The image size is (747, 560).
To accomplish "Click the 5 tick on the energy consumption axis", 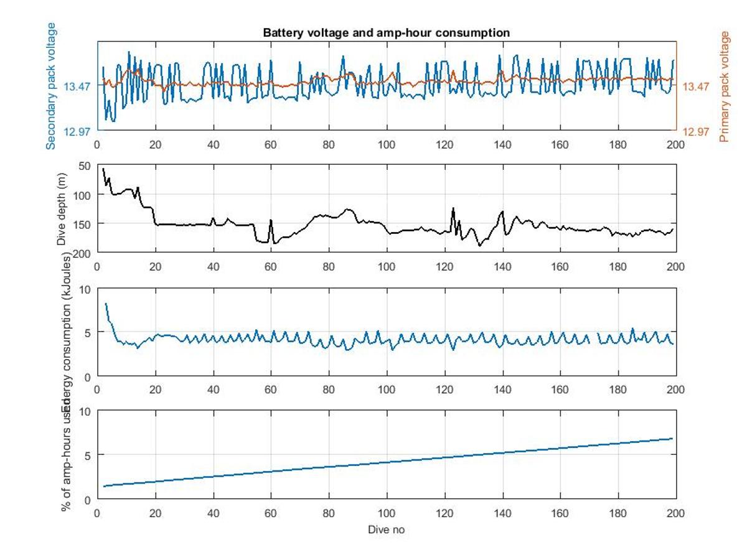I will coord(88,332).
